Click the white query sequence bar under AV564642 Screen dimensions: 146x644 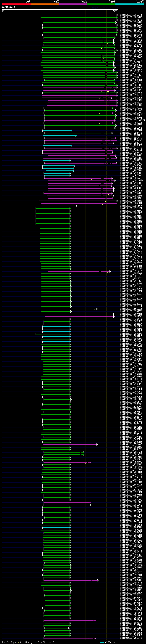(60, 10)
